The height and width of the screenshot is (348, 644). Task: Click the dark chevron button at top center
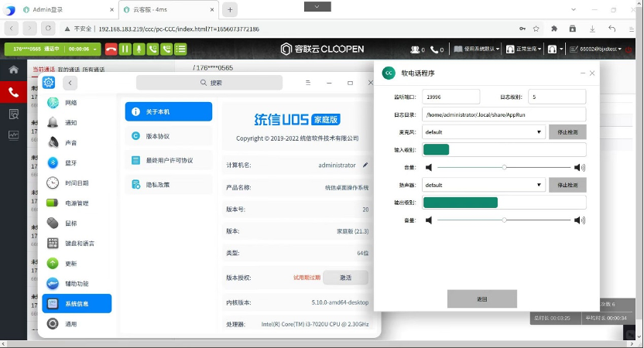click(x=317, y=6)
